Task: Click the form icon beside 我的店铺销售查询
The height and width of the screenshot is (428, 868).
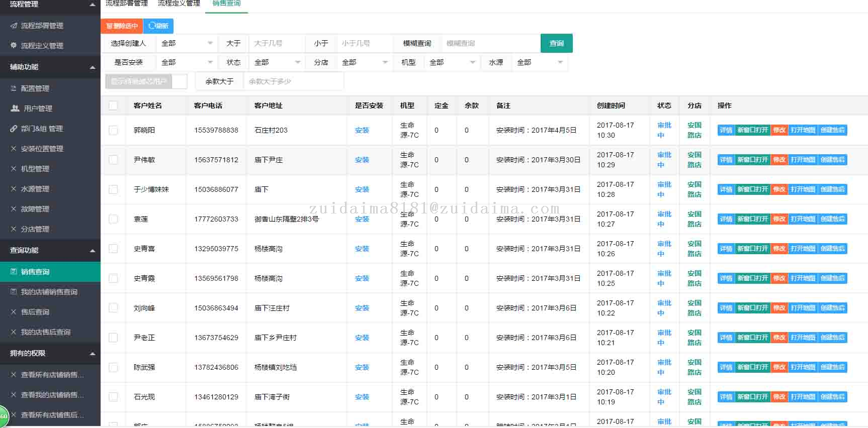Action: pos(14,292)
